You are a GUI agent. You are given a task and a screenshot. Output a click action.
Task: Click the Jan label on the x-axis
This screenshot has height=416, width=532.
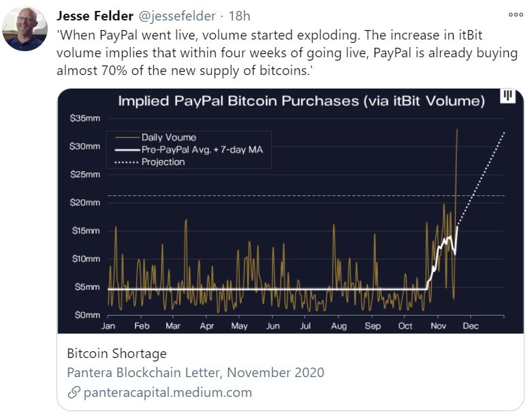click(x=108, y=326)
